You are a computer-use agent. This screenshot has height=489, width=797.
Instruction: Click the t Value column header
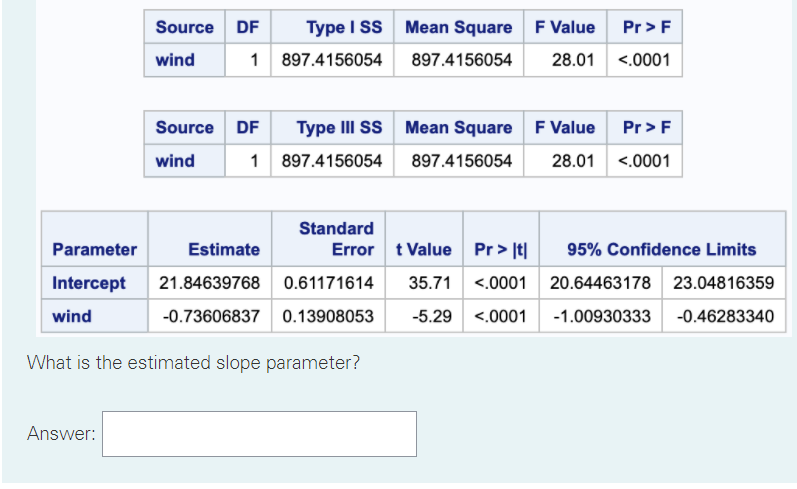pyautogui.click(x=424, y=250)
